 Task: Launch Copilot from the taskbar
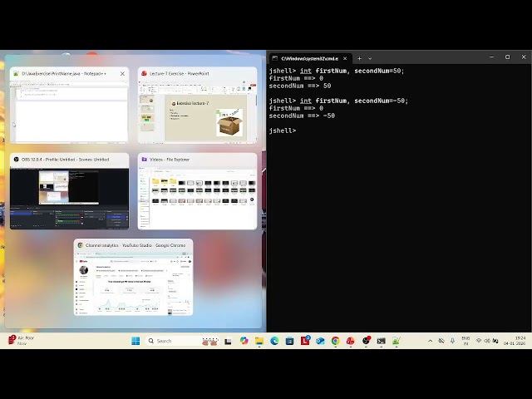[x=244, y=341]
